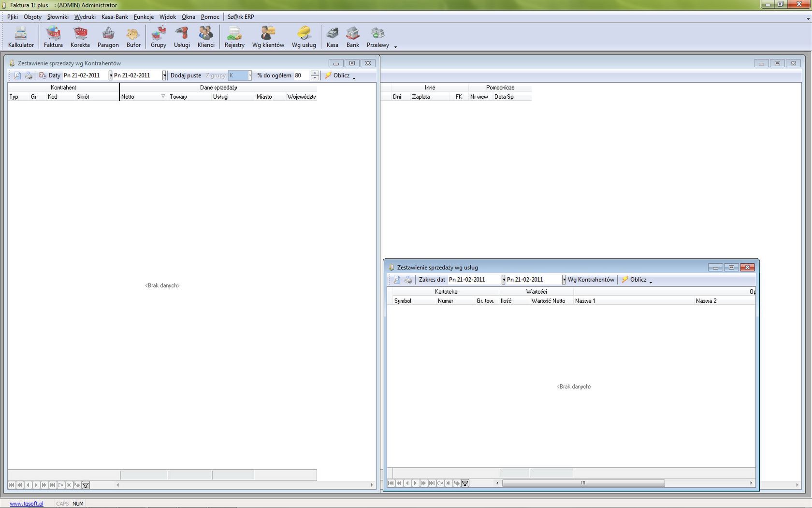
Task: Open Korekta from main toolbar
Action: [80, 37]
